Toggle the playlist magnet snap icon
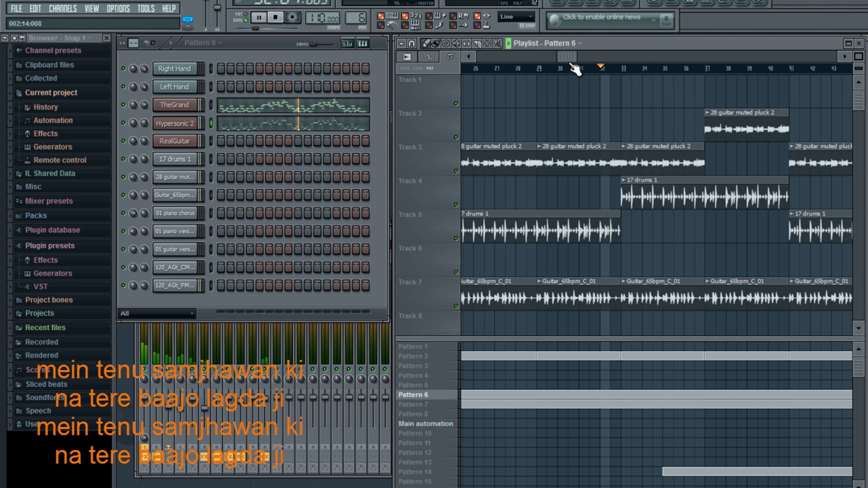868x488 pixels. [412, 43]
